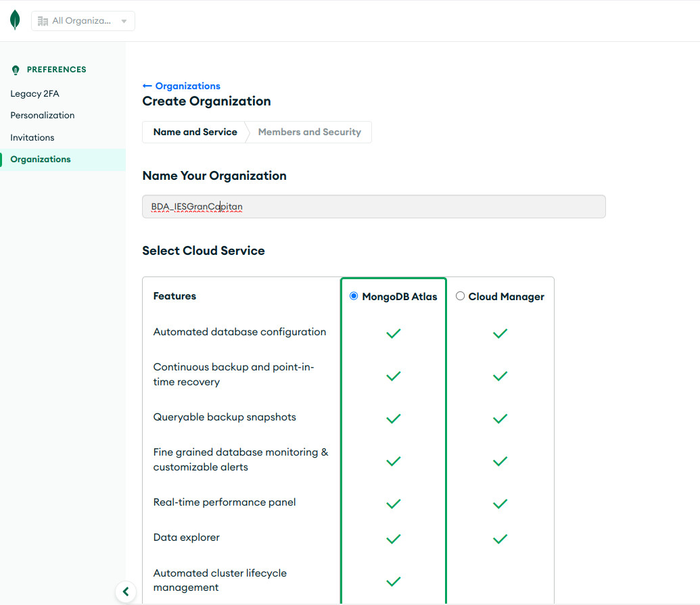Switch to Members and Security step

tap(309, 132)
